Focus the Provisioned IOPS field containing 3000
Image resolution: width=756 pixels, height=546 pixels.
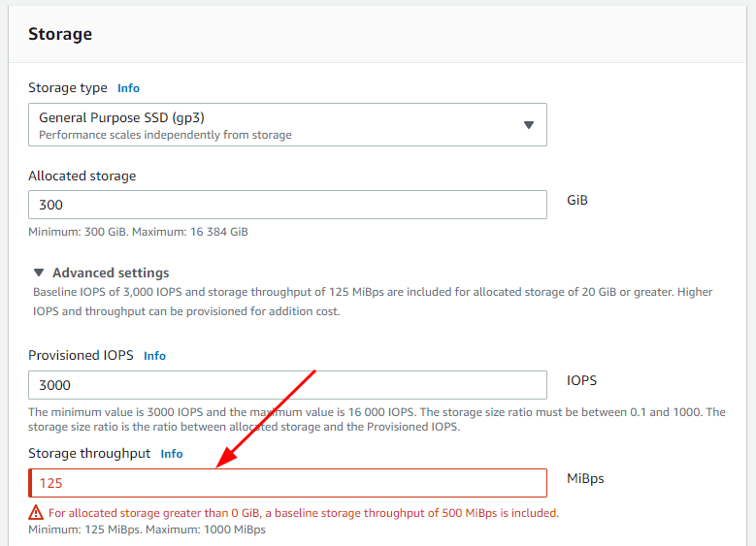(287, 385)
